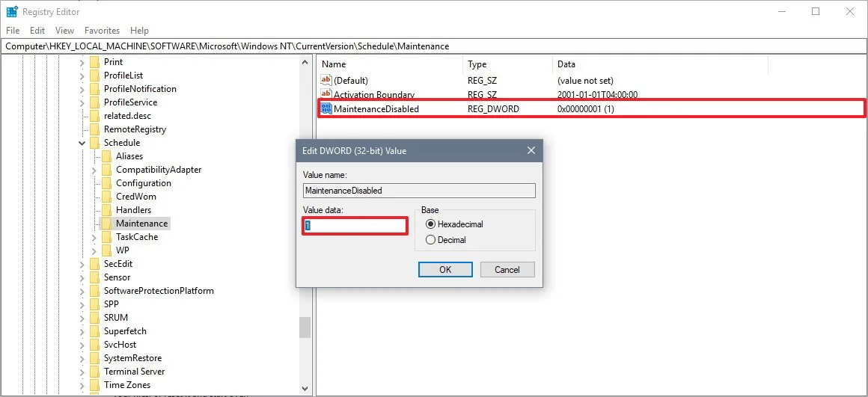Select the related.desc tree entry
This screenshot has height=397, width=868.
[127, 116]
